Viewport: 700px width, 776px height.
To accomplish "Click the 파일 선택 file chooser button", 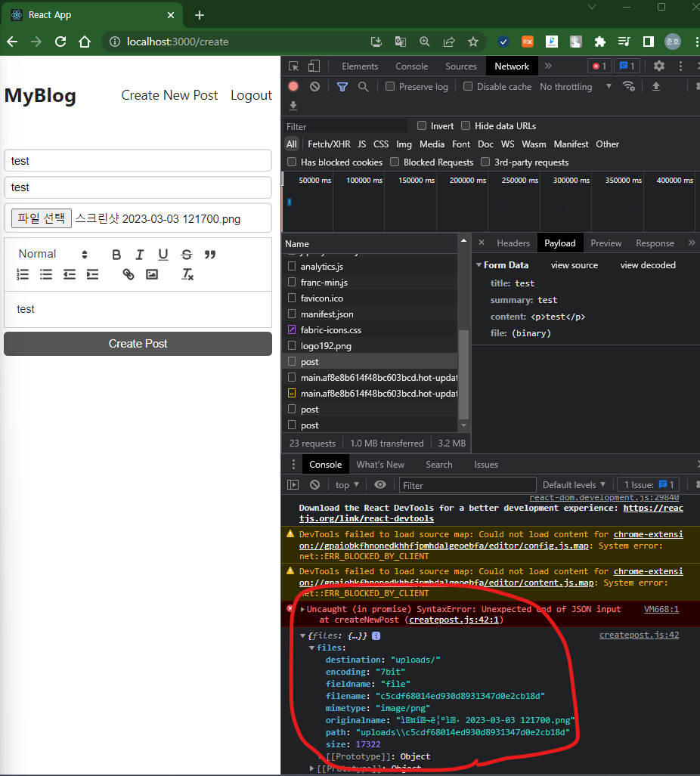I will tap(42, 218).
